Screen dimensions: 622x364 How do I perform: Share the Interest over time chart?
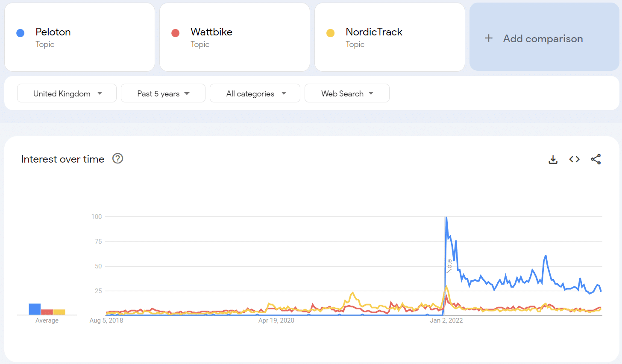click(596, 159)
